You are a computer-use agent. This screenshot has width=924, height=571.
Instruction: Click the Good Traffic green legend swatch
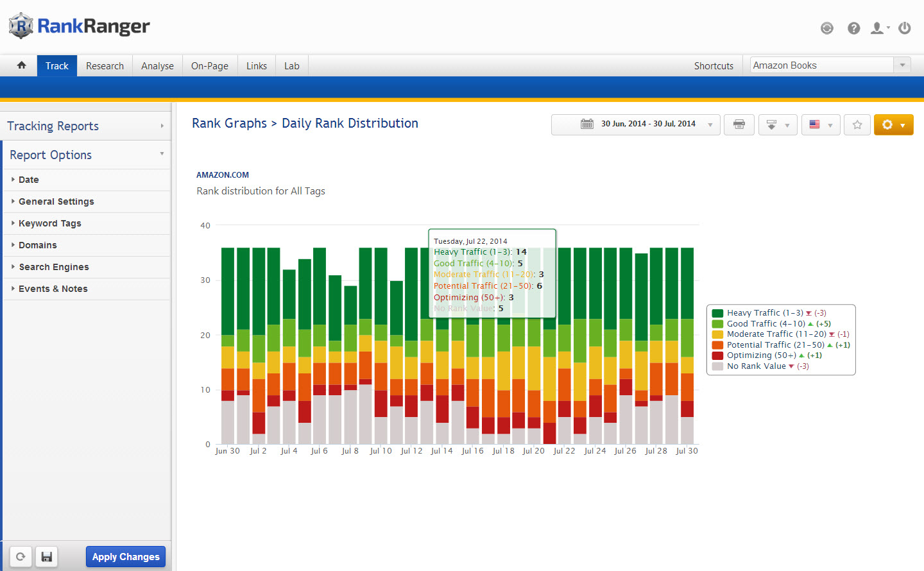coord(717,324)
